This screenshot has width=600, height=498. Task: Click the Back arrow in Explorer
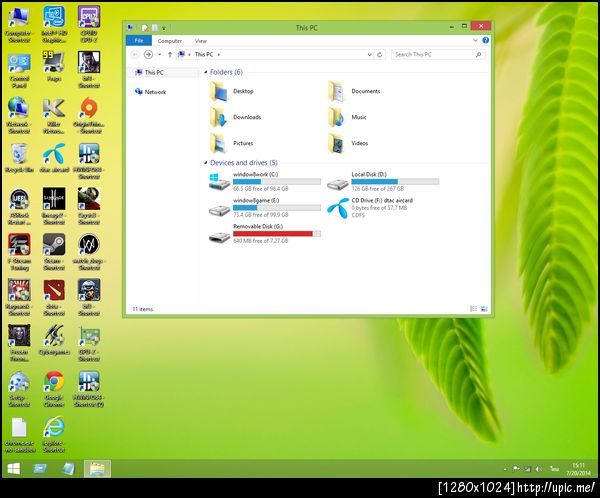[135, 55]
